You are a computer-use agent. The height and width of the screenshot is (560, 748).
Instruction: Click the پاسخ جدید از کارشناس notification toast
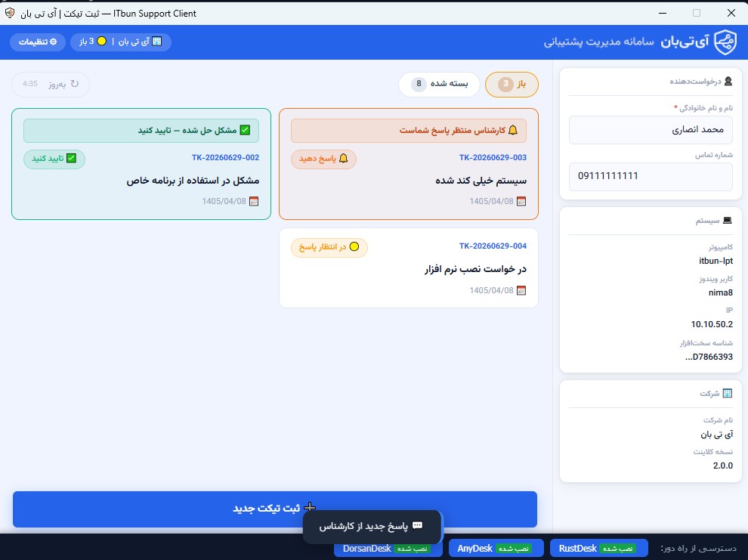372,526
